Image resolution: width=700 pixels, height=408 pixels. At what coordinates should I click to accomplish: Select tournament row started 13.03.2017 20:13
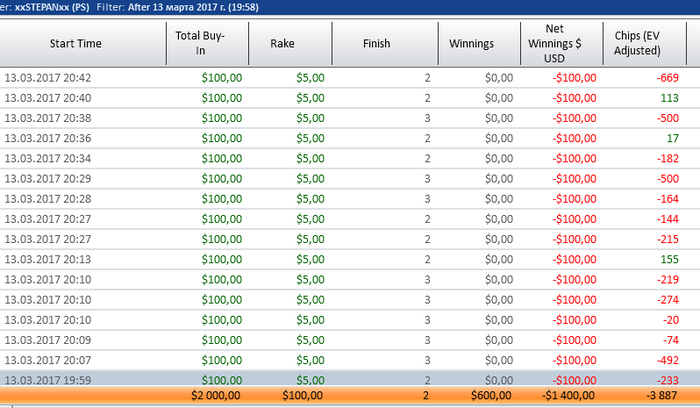(x=350, y=259)
